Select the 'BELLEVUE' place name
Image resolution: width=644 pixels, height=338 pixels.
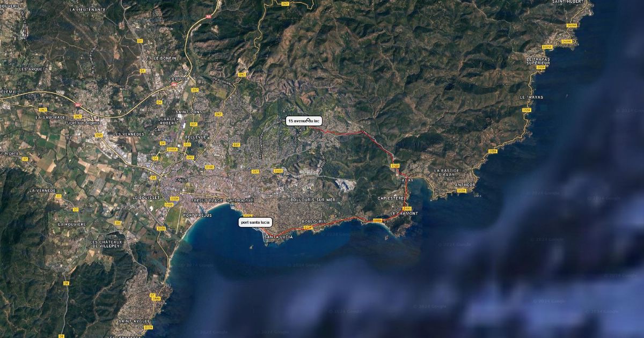point(195,137)
